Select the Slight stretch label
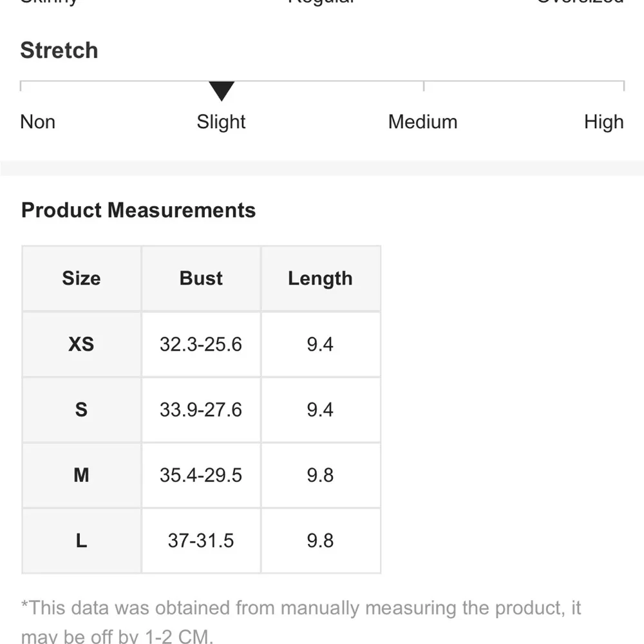 tap(221, 122)
